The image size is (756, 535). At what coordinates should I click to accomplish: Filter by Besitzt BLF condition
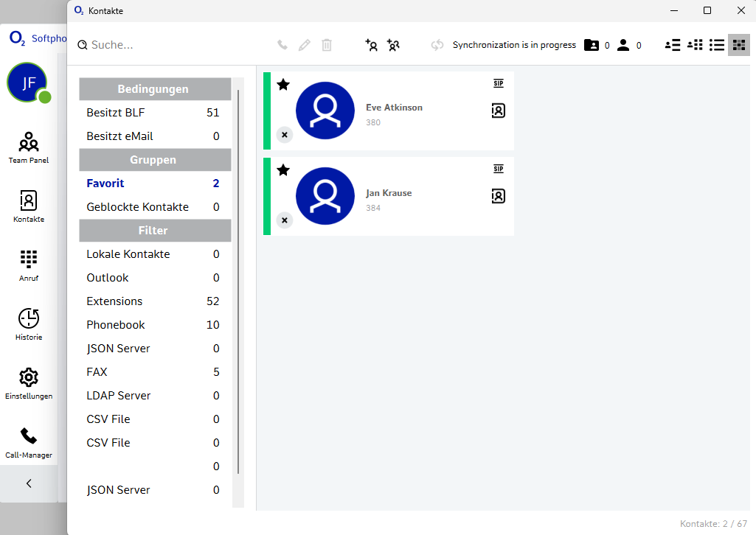coord(116,113)
